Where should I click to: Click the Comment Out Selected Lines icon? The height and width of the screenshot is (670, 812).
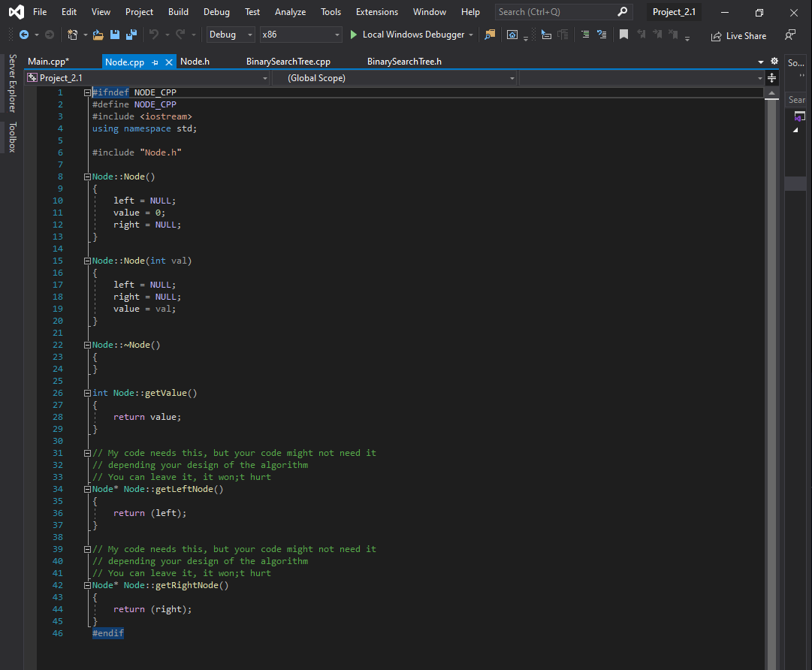pos(585,35)
